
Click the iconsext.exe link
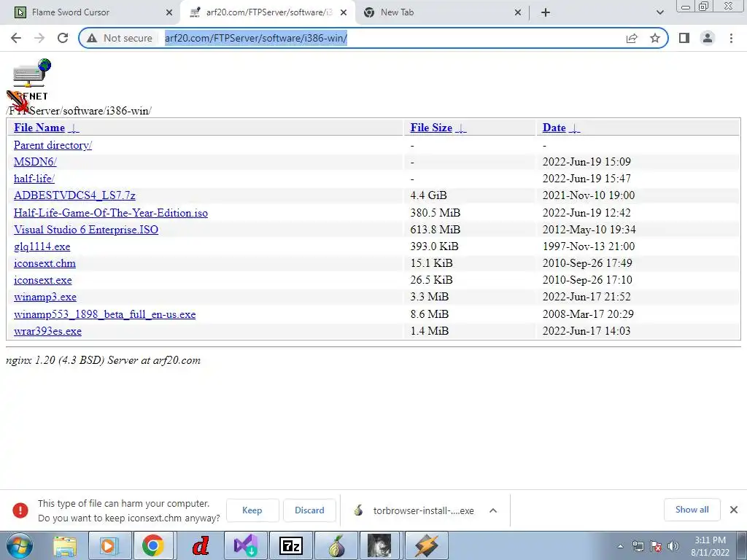[x=43, y=280]
